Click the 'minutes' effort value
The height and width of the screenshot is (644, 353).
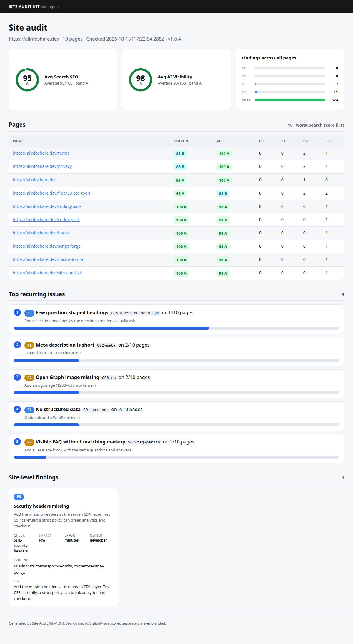[71, 540]
